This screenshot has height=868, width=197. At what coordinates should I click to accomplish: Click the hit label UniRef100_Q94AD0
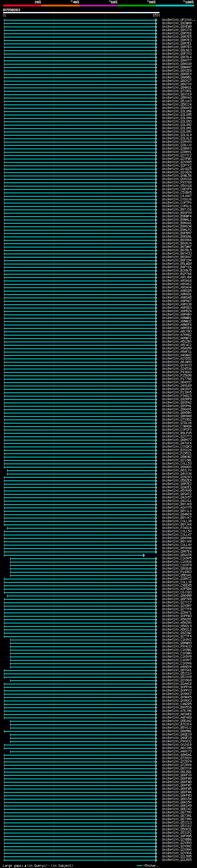click(177, 467)
